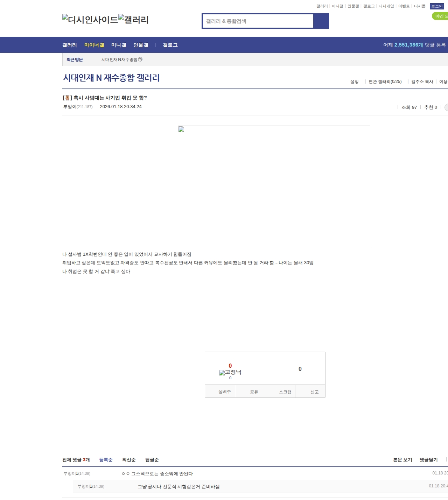
Task: Click the 갤로그 link in the top utility menu
Action: pyautogui.click(x=369, y=6)
